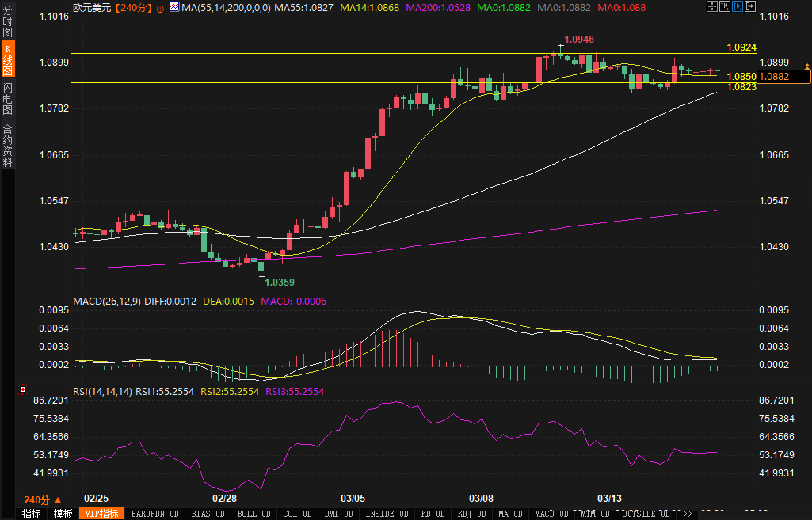Click the 1.0823 horizontal line label
This screenshot has height=520, width=812.
(x=741, y=87)
